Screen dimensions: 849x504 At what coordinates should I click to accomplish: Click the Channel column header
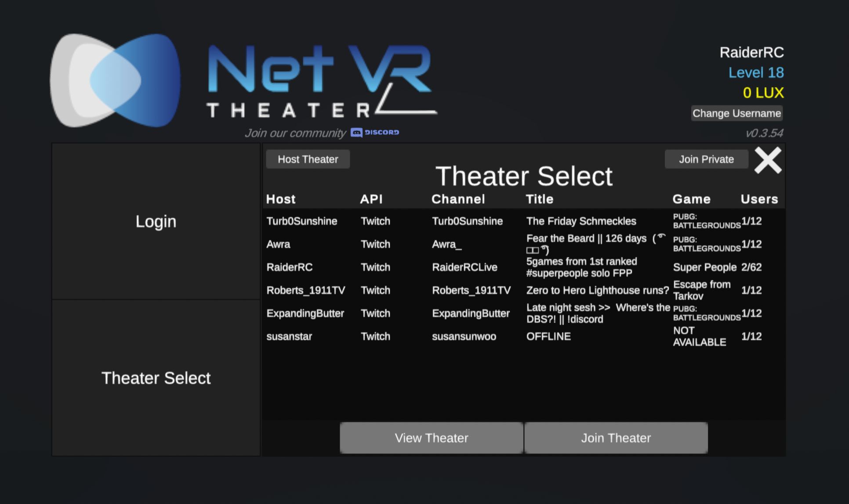tap(458, 199)
